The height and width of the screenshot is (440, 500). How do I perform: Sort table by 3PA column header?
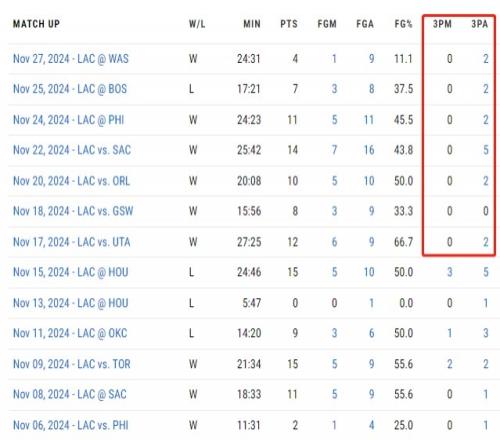tap(480, 24)
